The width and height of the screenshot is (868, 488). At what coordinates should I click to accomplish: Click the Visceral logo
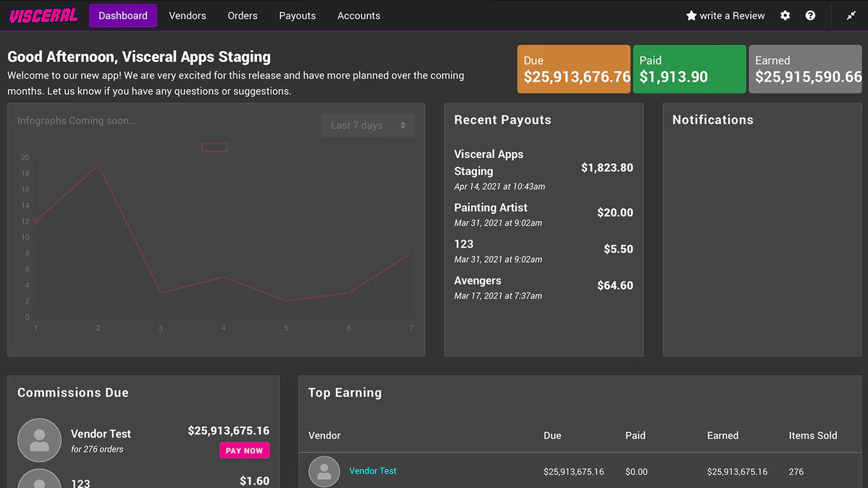click(x=42, y=16)
